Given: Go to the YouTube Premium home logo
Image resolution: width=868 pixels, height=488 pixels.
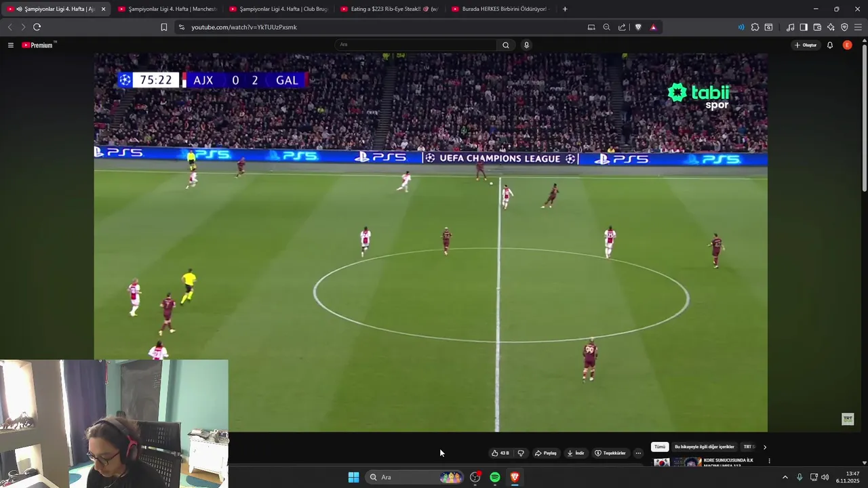Looking at the screenshot, I should 38,45.
